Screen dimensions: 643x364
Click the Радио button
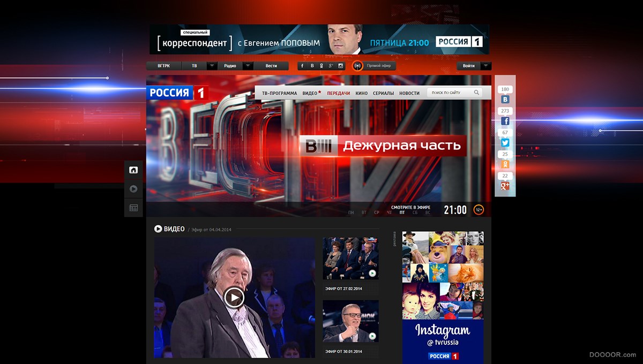point(230,66)
